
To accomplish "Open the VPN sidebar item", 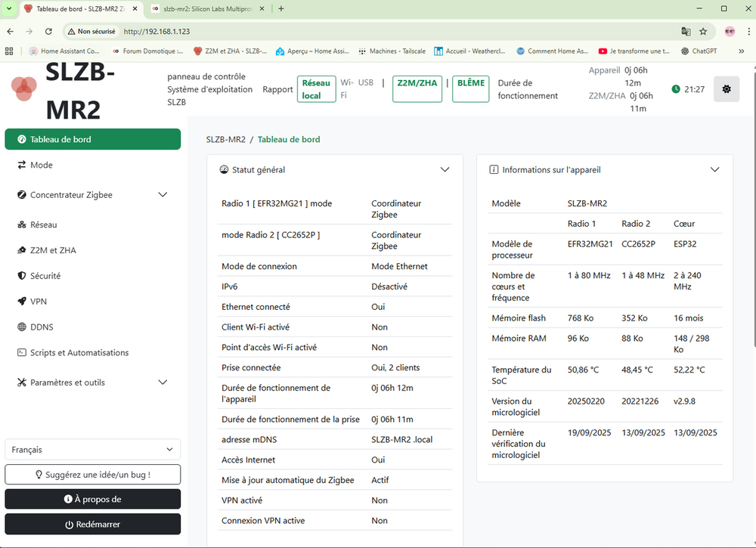I will tap(92, 302).
